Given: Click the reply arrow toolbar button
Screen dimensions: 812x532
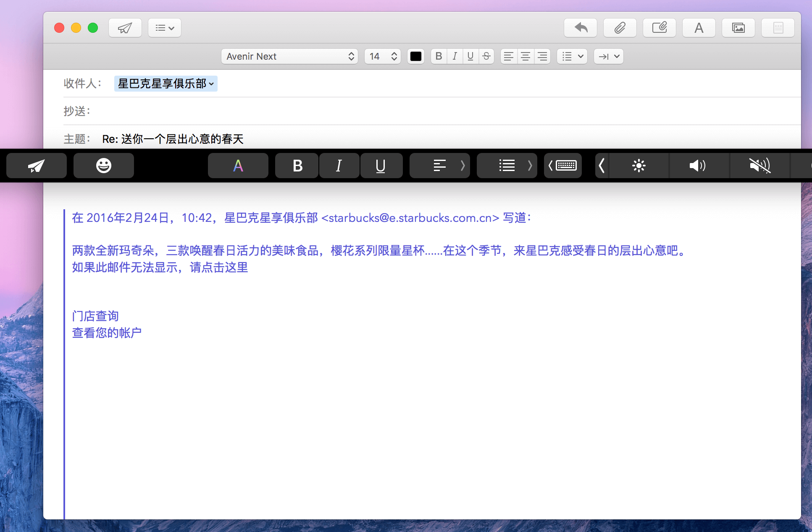Looking at the screenshot, I should 581,28.
